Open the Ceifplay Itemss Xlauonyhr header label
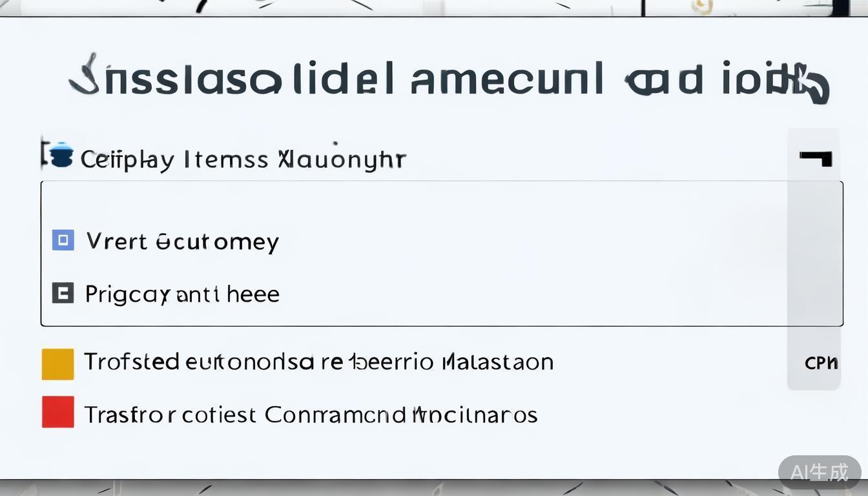 coord(243,159)
